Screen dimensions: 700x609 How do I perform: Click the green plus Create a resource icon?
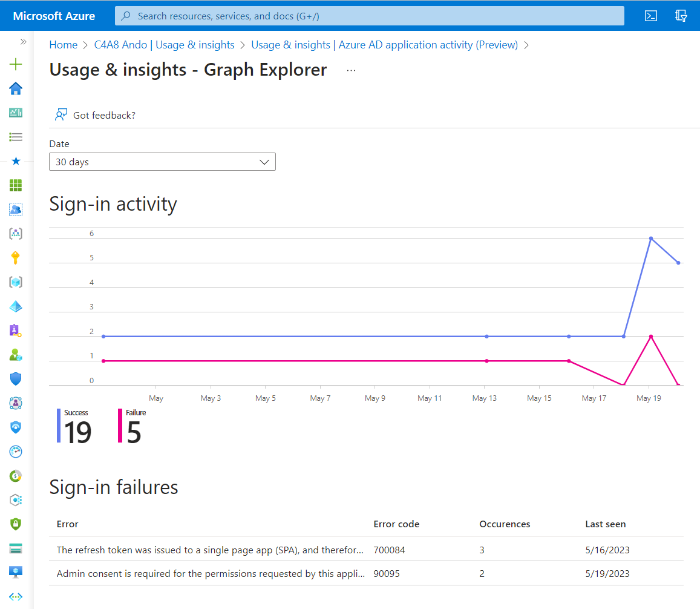tap(16, 64)
